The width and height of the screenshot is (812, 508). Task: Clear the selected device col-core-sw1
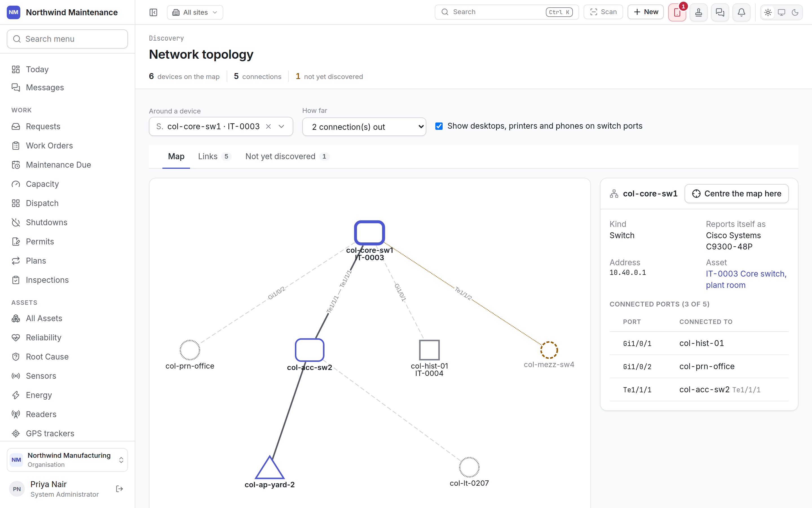click(x=268, y=126)
